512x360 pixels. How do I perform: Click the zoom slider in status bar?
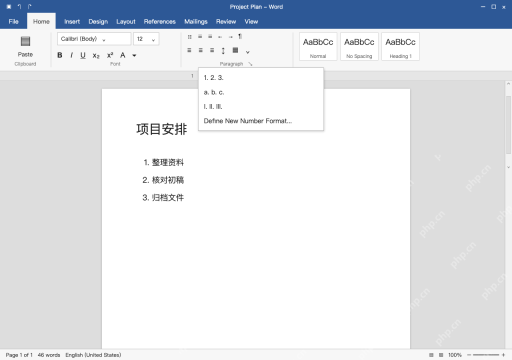(x=486, y=355)
